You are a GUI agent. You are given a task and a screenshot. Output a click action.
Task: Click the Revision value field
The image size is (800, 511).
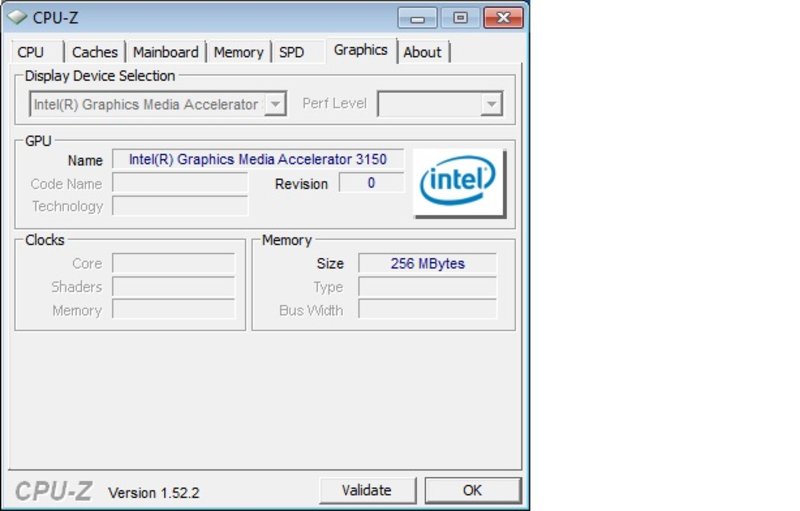[371, 183]
